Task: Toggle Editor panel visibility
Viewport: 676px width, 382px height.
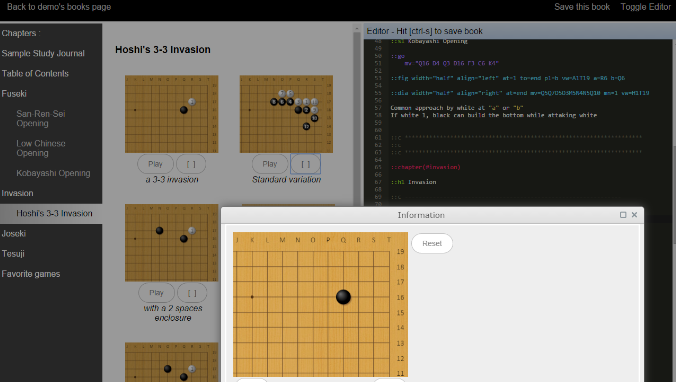Action: point(645,7)
